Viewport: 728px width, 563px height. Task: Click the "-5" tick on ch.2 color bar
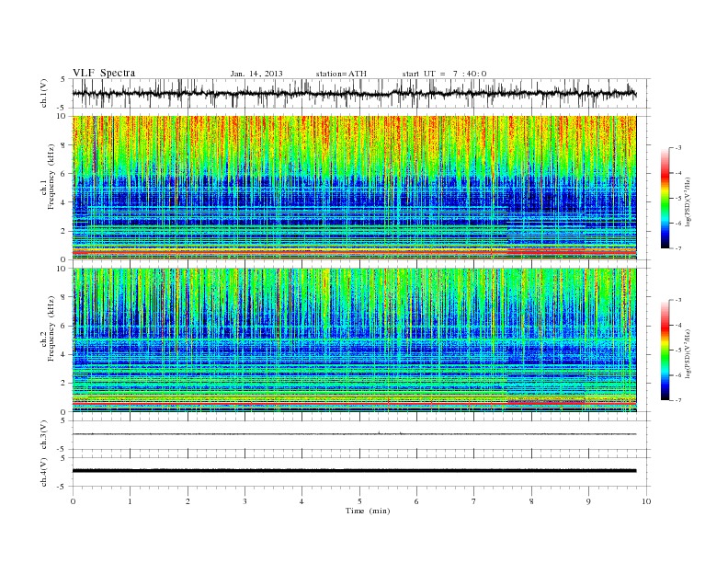pos(678,350)
